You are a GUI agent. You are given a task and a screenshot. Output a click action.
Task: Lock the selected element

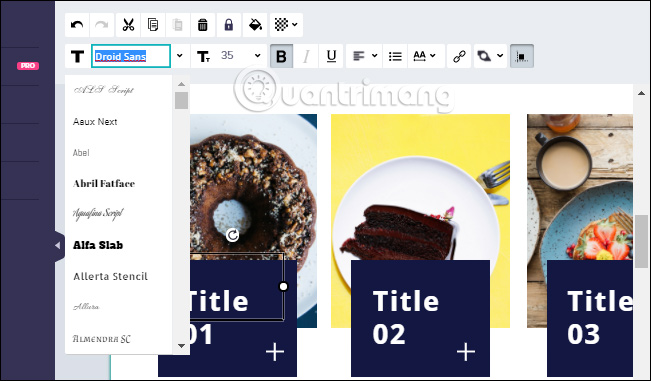click(x=228, y=25)
